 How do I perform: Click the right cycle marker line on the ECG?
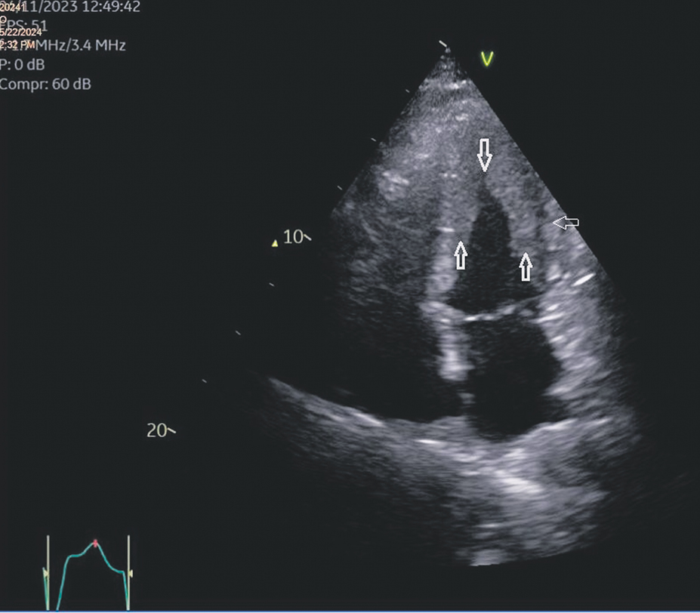[128, 572]
